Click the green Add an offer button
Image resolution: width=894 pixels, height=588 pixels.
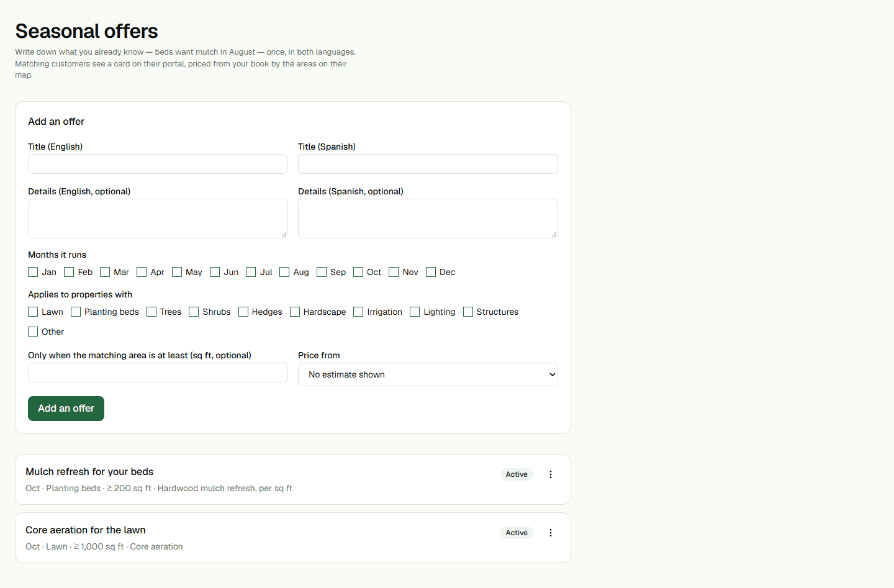point(66,409)
